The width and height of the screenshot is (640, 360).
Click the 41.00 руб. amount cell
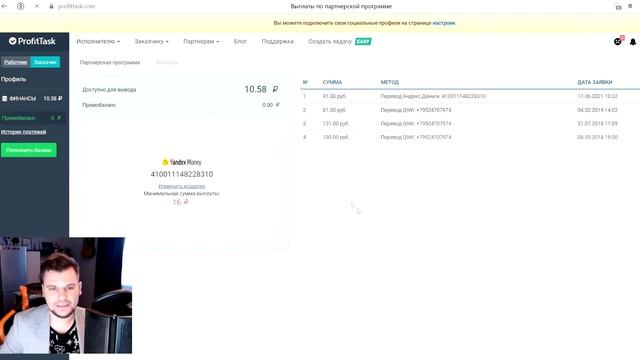(x=334, y=96)
